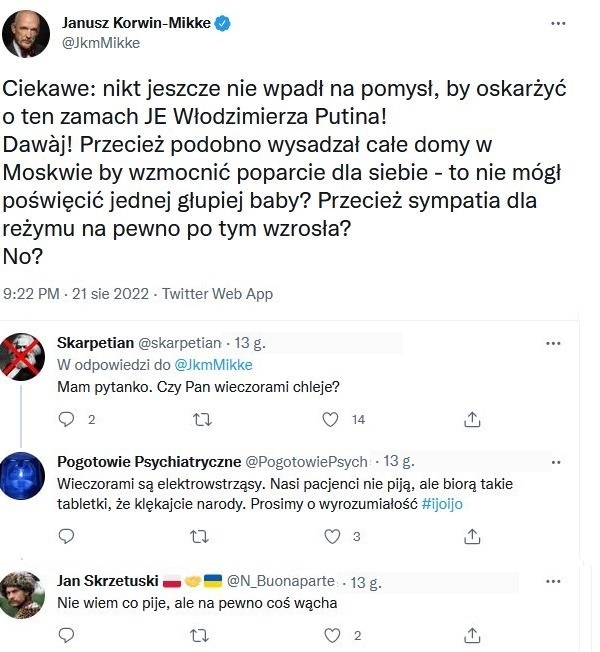Viewport: 600px width, 652px height.
Task: Retweet Jan Skrzetuski's reply
Action: pos(201,634)
